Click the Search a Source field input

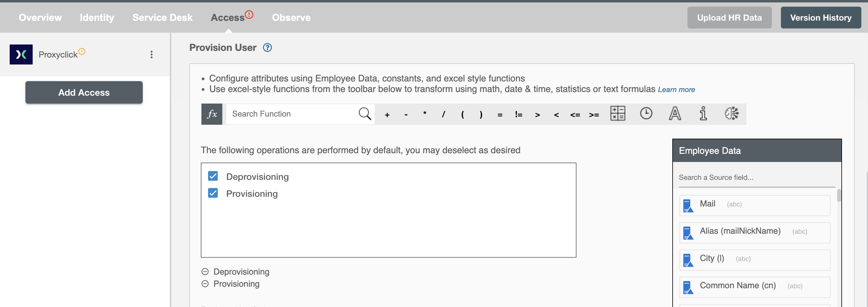(757, 177)
